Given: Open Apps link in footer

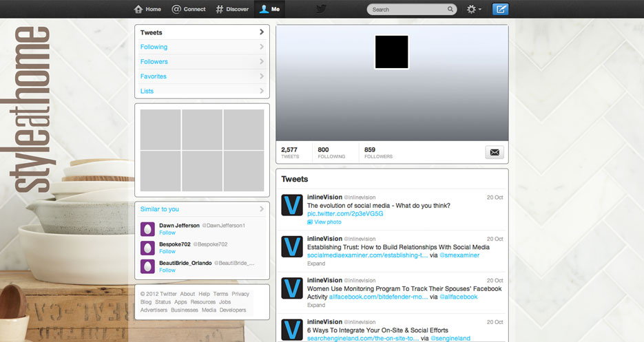Looking at the screenshot, I should (180, 302).
